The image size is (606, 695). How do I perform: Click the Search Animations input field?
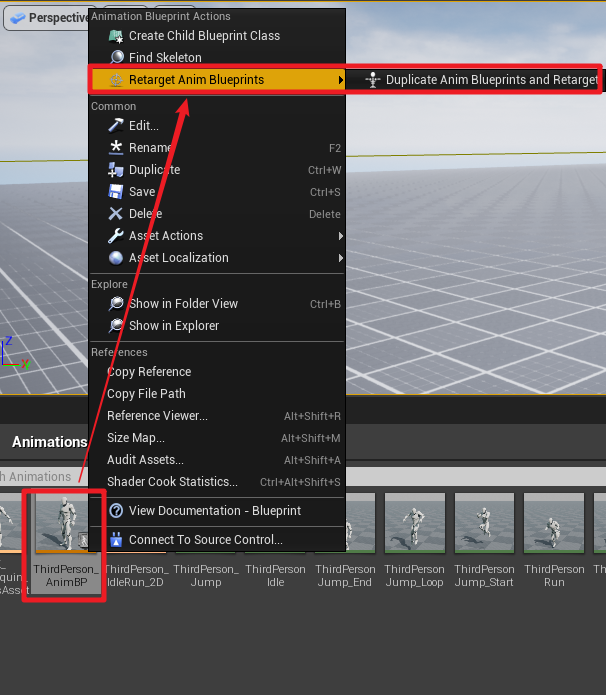coord(44,476)
